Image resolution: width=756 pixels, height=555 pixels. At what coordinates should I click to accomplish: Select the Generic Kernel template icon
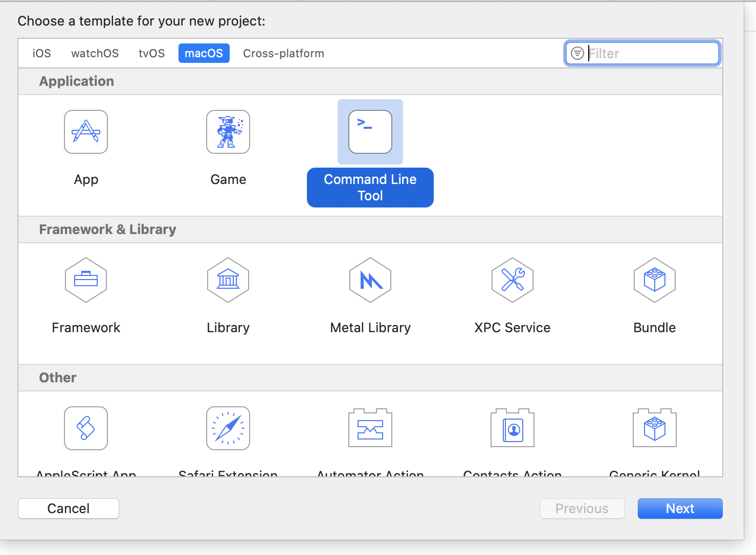(x=655, y=428)
